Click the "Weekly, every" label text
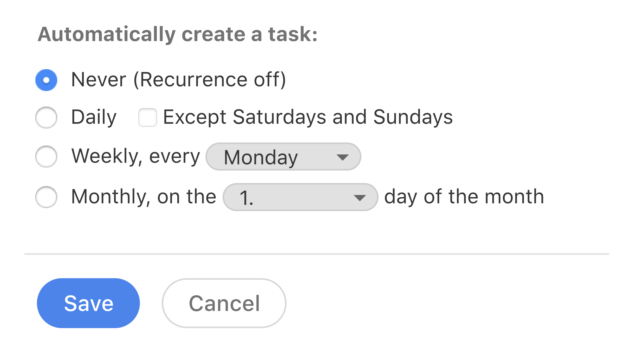 135,156
